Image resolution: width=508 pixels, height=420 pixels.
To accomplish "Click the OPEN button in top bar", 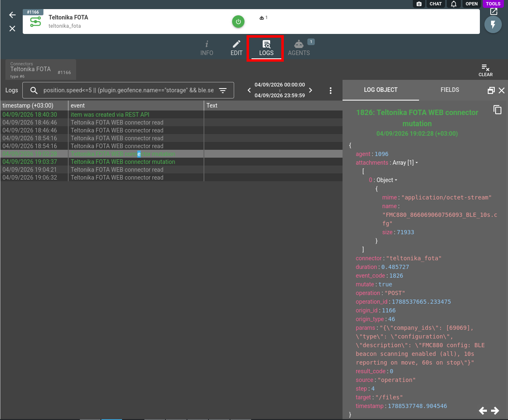I will (x=472, y=4).
